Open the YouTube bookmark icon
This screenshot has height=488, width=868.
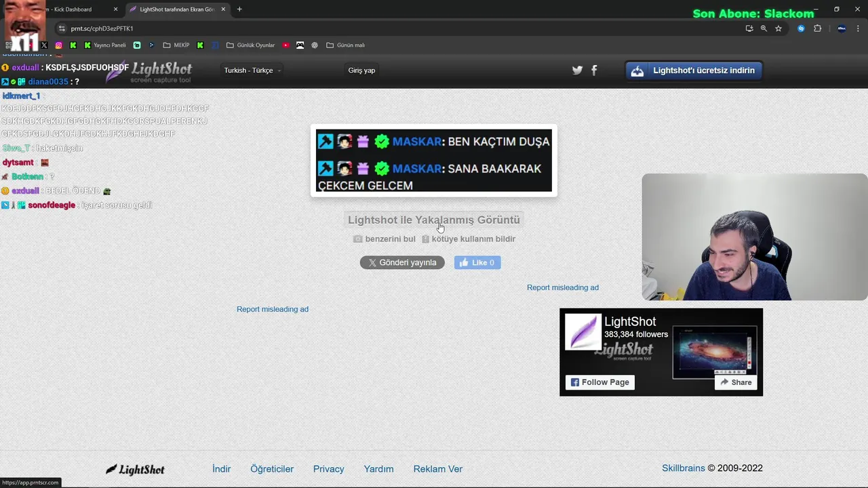[x=286, y=45]
